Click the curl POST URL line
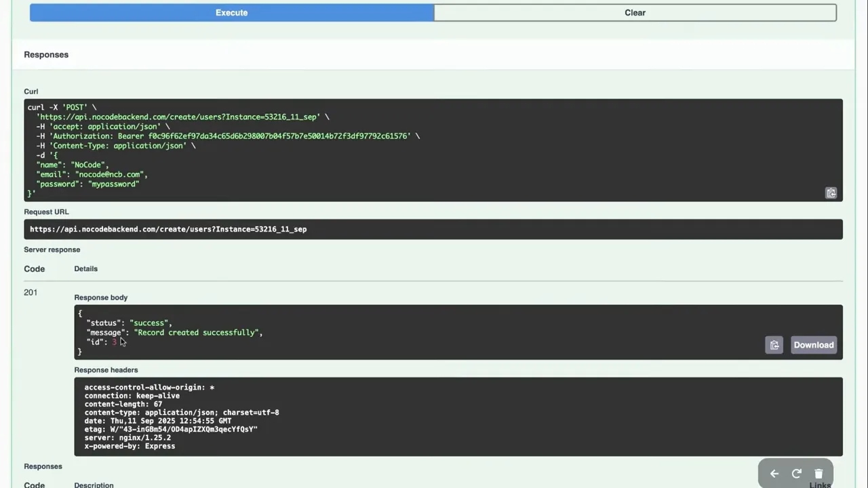Image resolution: width=868 pixels, height=488 pixels. pos(179,117)
